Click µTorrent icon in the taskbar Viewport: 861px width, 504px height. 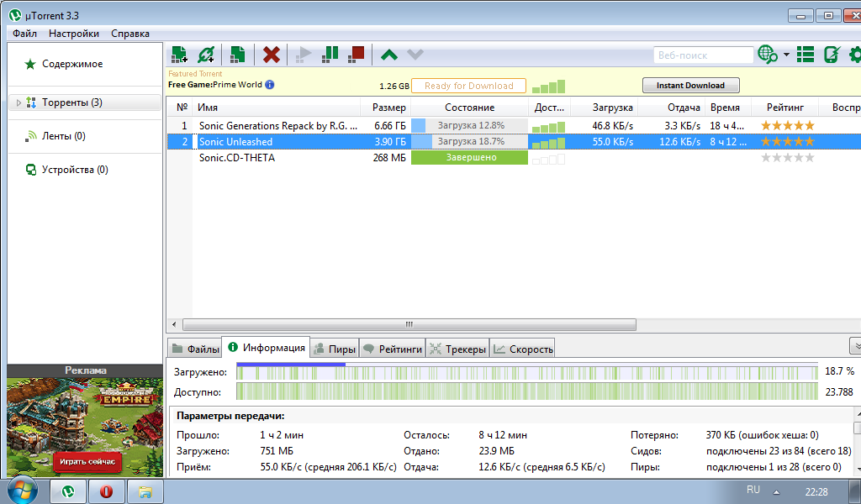68,491
